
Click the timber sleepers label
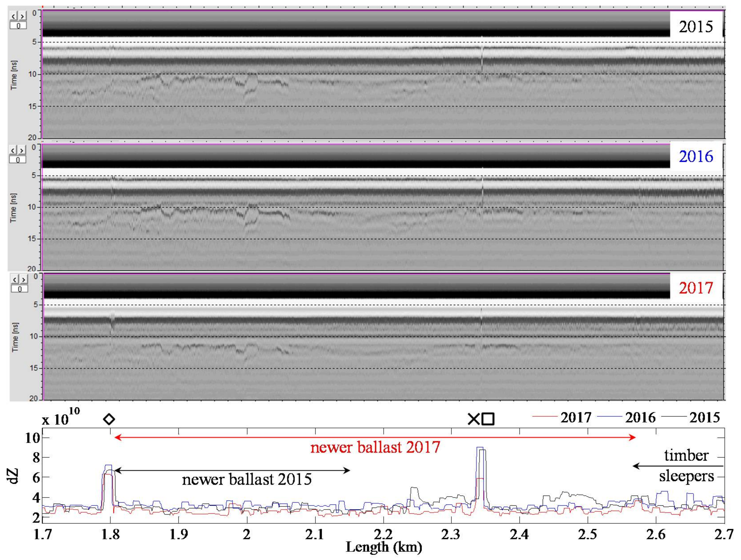pos(686,466)
